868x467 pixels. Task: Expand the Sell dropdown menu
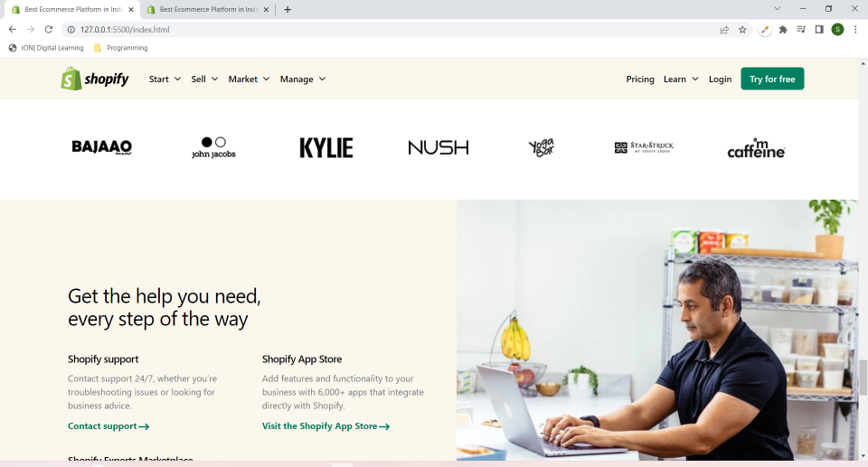pyautogui.click(x=205, y=79)
